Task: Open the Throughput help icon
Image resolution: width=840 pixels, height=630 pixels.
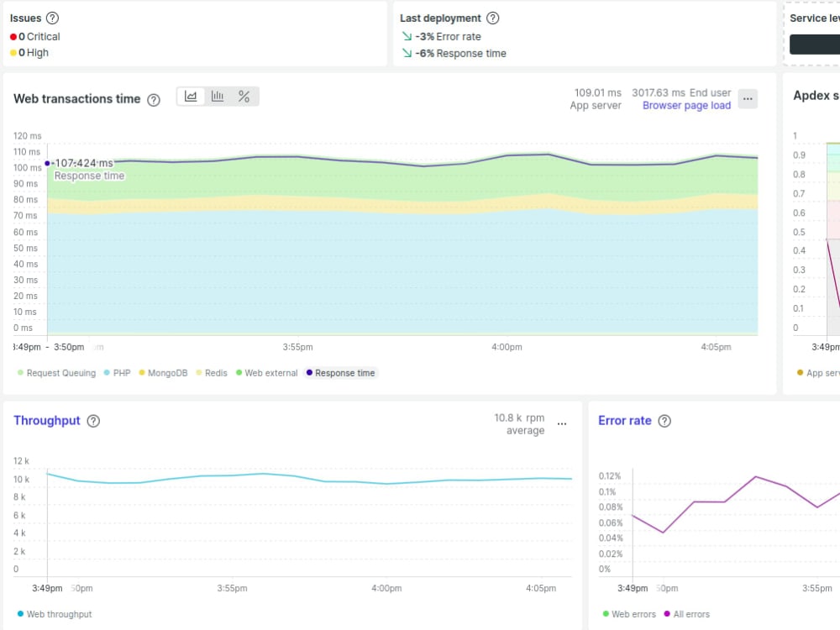Action: 92,421
